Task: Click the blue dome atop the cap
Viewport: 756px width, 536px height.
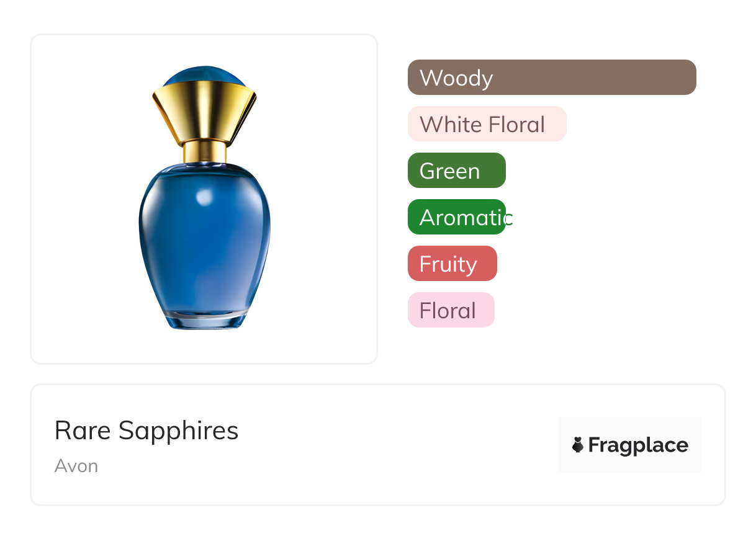Action: (x=204, y=75)
